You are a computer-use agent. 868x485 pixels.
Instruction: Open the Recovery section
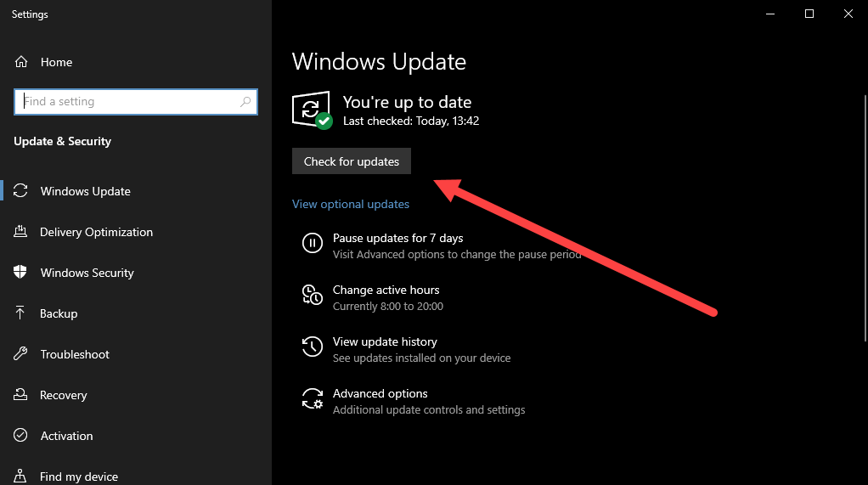[63, 395]
